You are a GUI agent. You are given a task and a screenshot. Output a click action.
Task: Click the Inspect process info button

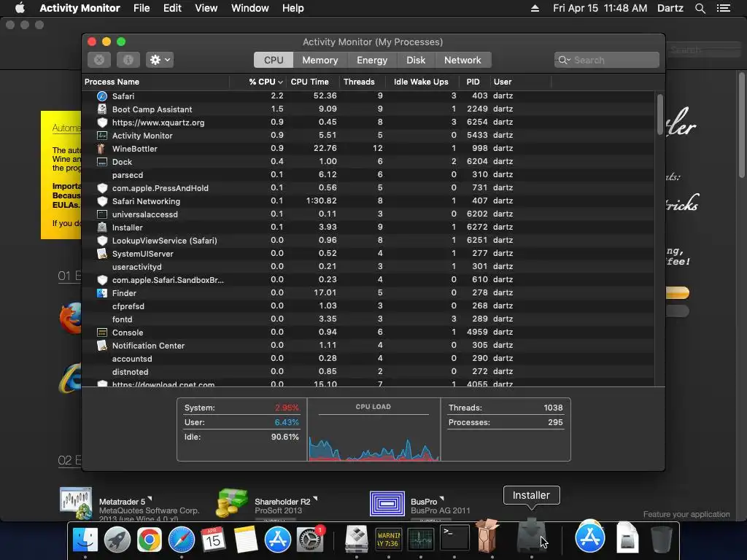(128, 60)
